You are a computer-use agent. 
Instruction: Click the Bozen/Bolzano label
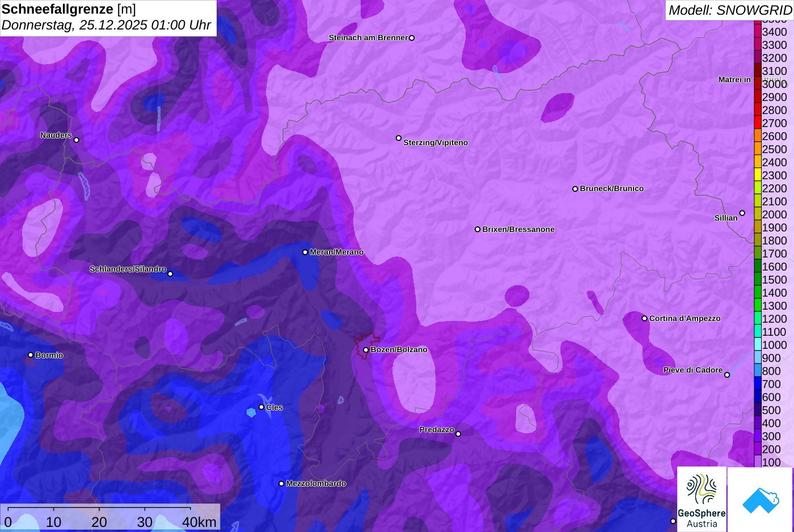(x=399, y=350)
